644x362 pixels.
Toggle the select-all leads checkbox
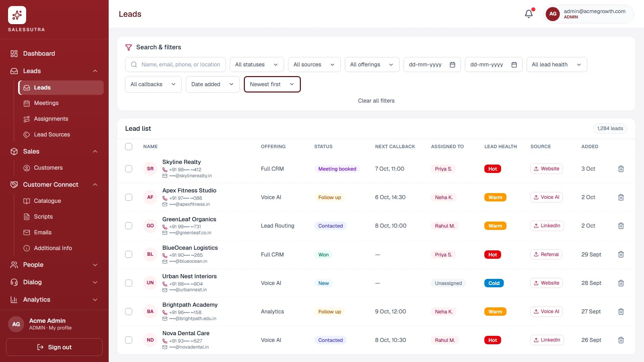tap(128, 146)
